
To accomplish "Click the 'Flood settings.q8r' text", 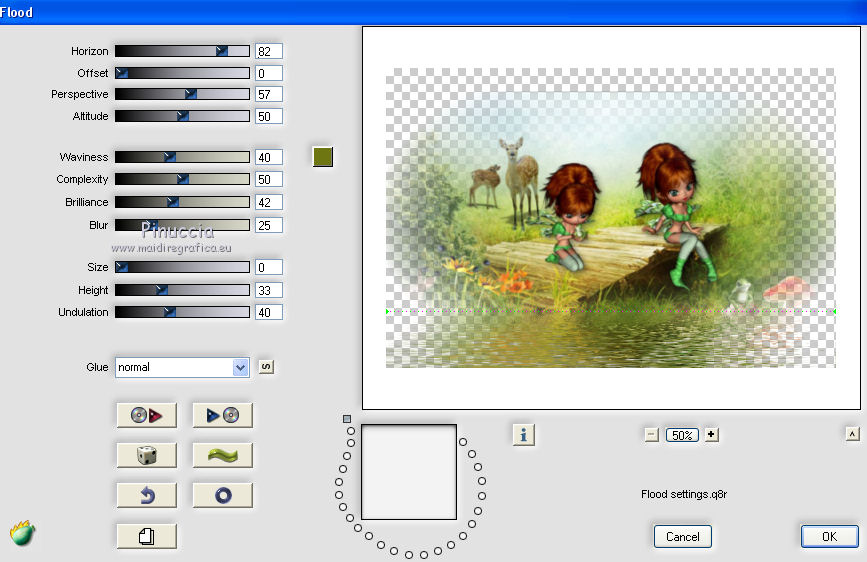I will 684,494.
